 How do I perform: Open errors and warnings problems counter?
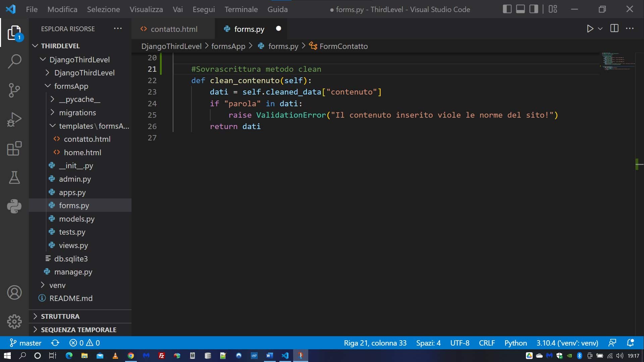85,343
